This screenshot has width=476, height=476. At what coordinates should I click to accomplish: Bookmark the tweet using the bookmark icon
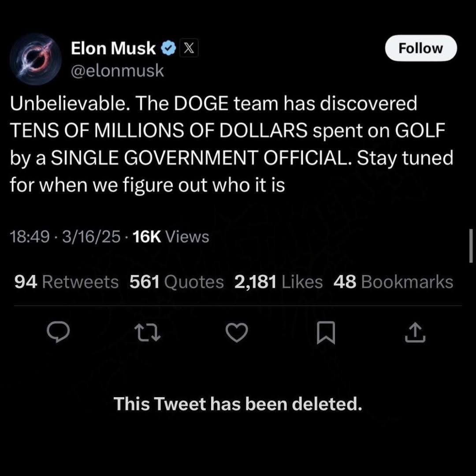pos(327,333)
